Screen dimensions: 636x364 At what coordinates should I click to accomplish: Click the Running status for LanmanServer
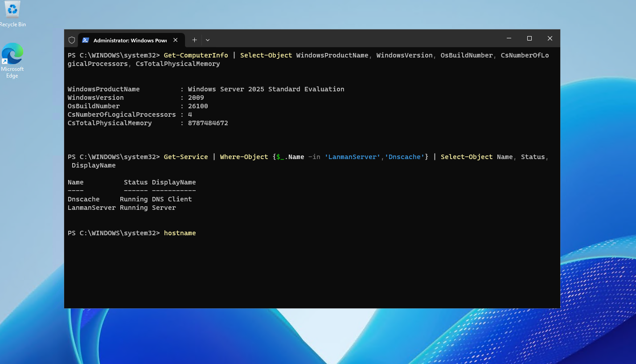coord(134,208)
